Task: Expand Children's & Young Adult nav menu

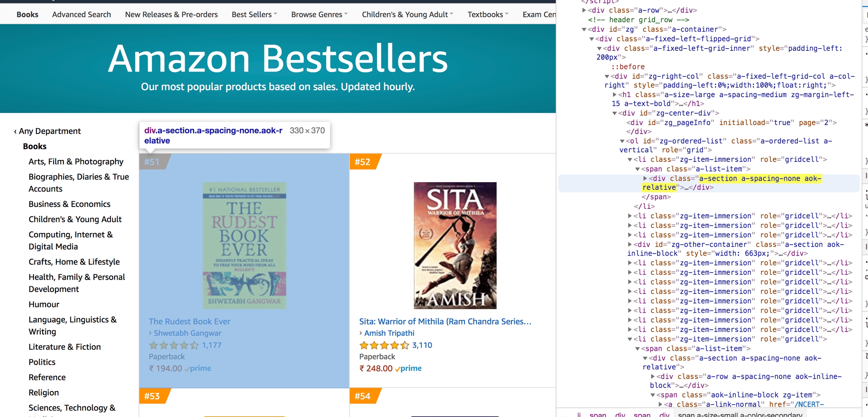Action: pyautogui.click(x=407, y=14)
